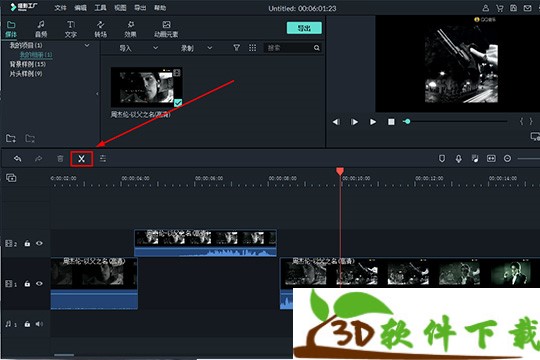This screenshot has height=360, width=540.
Task: Open the 编辑 menu
Action: tap(80, 8)
